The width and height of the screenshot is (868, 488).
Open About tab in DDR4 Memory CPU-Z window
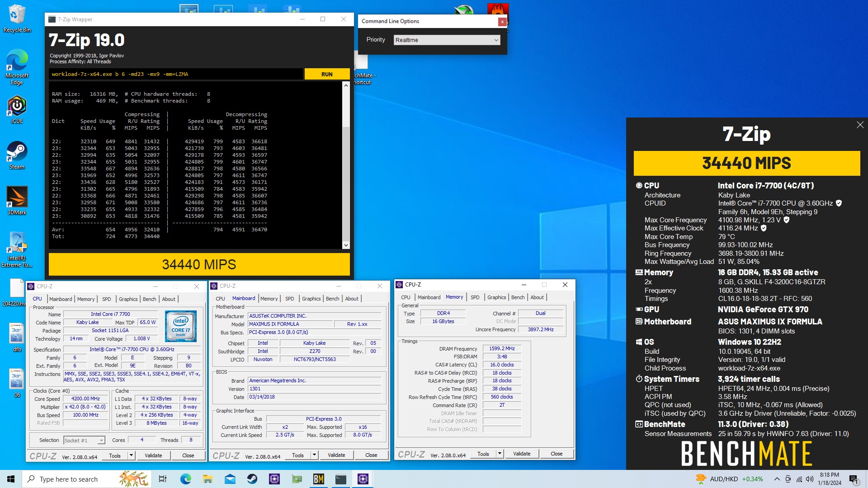[x=537, y=297]
